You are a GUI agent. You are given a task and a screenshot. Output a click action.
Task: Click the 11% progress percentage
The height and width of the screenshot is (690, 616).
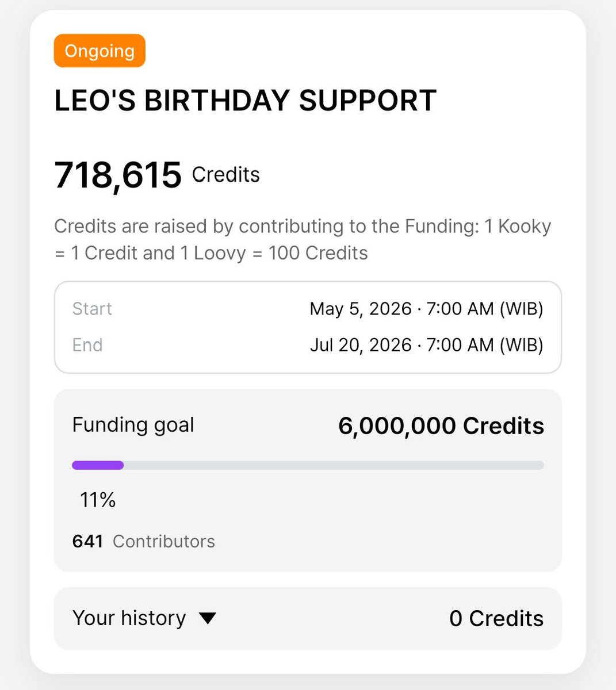point(98,500)
